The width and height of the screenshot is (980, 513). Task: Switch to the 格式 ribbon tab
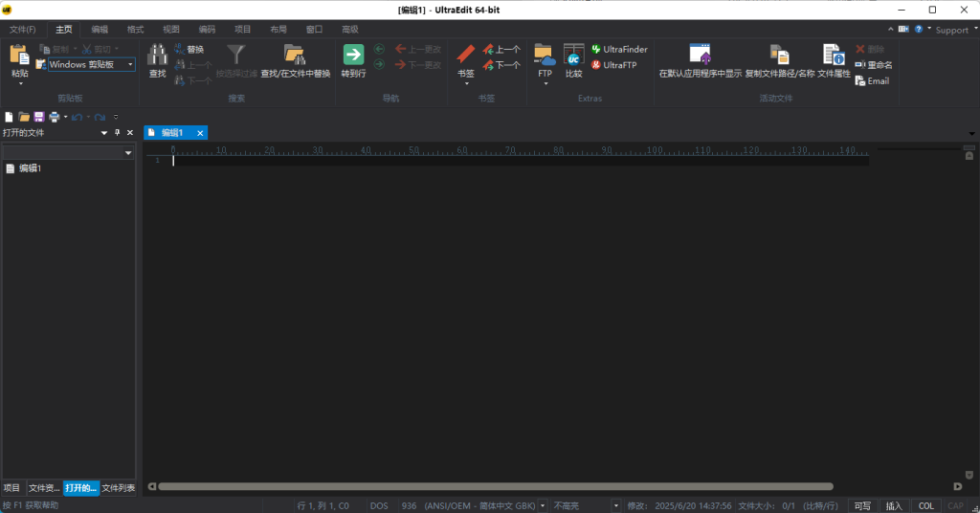pos(135,30)
